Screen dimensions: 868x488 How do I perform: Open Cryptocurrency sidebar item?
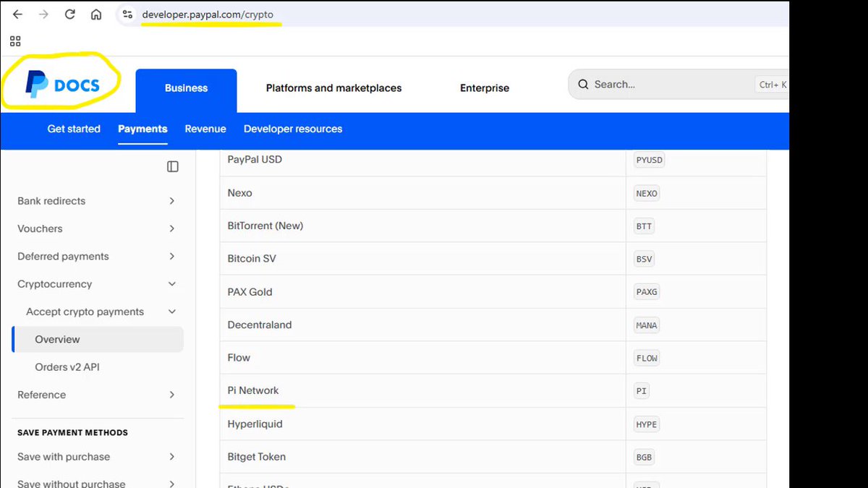55,284
